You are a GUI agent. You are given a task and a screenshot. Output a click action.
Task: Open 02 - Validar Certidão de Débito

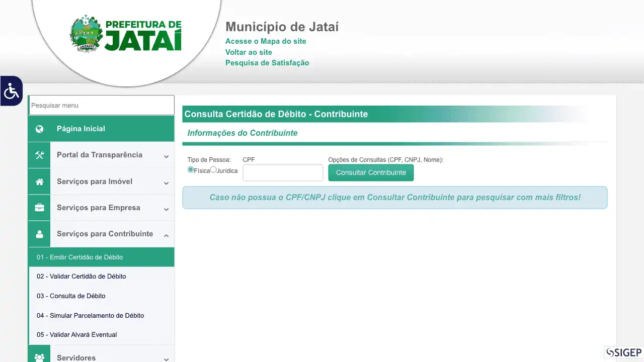pyautogui.click(x=81, y=276)
